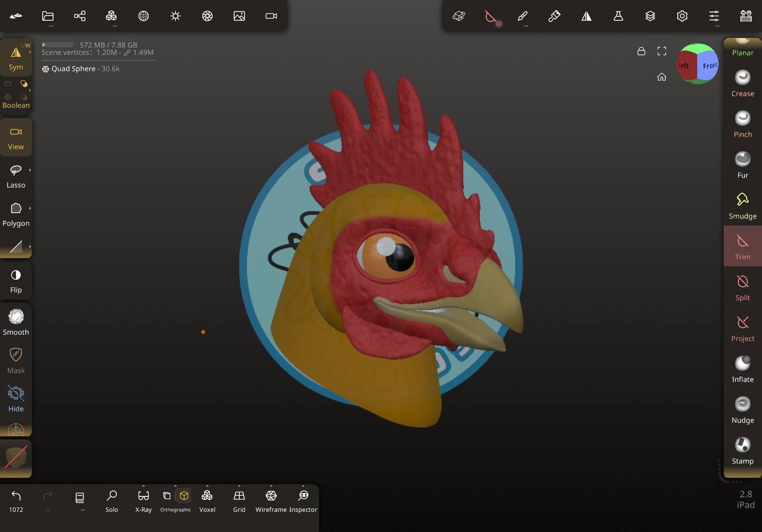Toggle the Grid visibility
Viewport: 762px width, 532px height.
(x=239, y=500)
